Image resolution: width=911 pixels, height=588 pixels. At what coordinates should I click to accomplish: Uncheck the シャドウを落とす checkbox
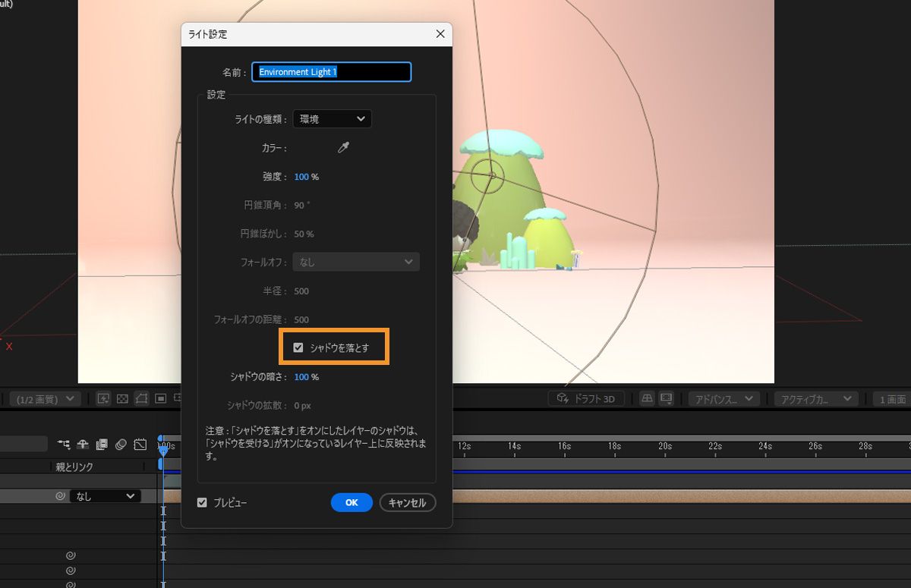point(298,347)
